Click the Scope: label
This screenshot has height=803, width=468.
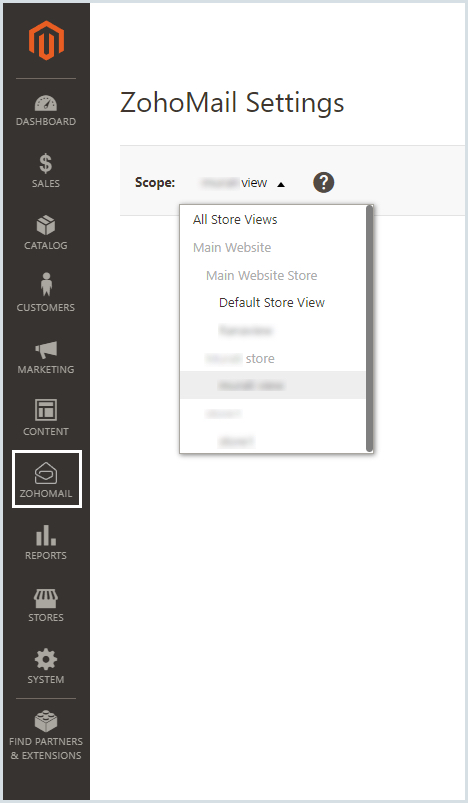pyautogui.click(x=155, y=182)
